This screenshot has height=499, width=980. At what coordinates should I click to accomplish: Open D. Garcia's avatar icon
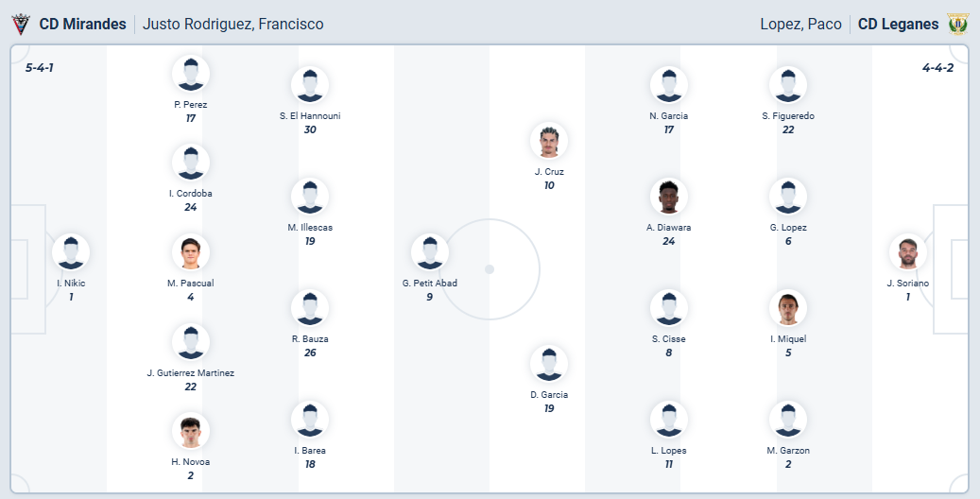(x=549, y=364)
